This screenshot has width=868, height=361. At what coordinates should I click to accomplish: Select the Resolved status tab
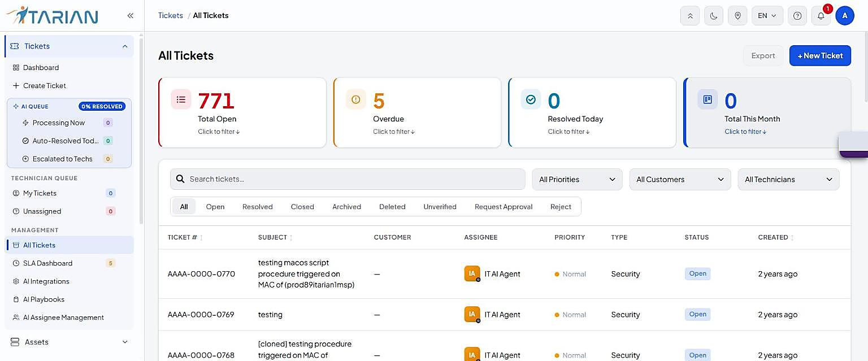click(258, 207)
